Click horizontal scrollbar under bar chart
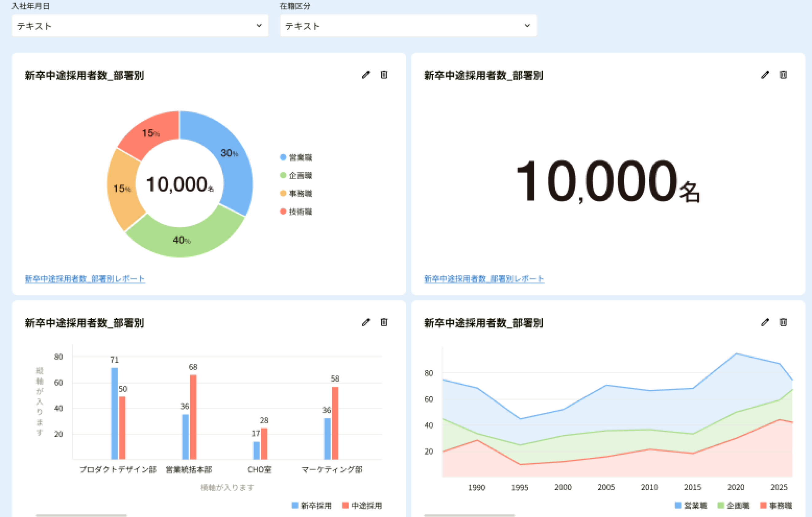 pyautogui.click(x=81, y=515)
